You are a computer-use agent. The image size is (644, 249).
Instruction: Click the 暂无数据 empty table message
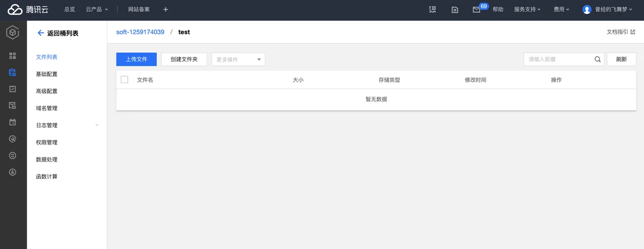click(x=376, y=99)
